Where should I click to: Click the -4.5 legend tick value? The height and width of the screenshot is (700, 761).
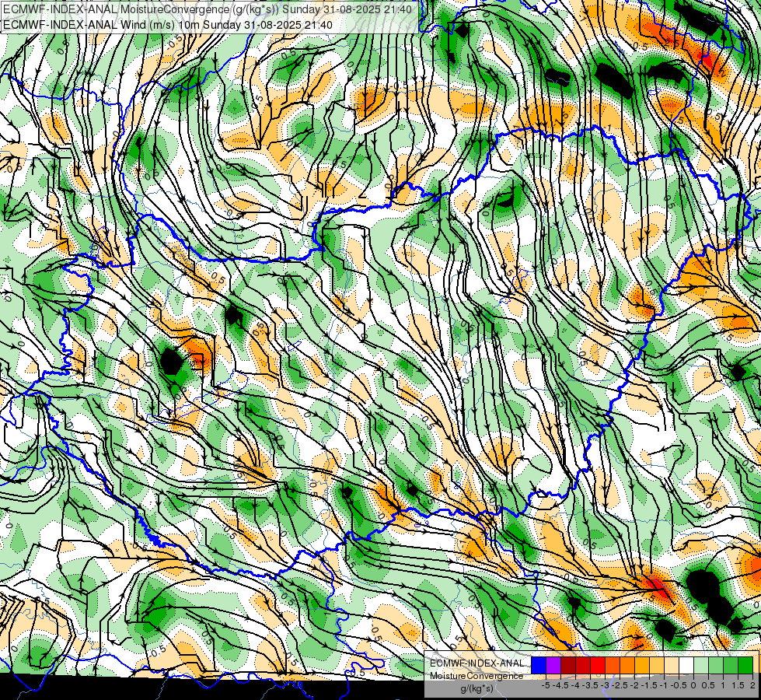560,685
